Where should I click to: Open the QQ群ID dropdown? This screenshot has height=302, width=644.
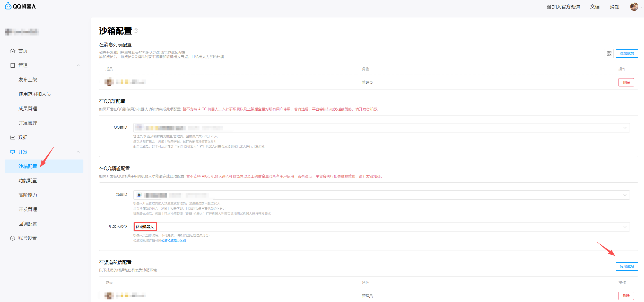point(625,128)
